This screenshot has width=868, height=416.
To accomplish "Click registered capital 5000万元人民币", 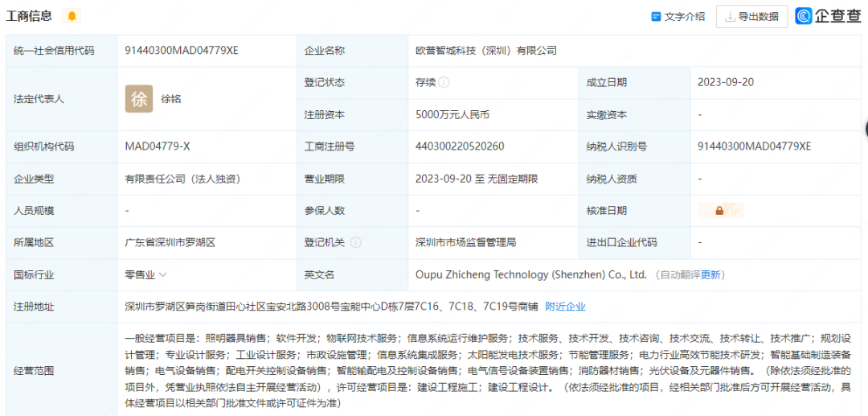I will (452, 115).
